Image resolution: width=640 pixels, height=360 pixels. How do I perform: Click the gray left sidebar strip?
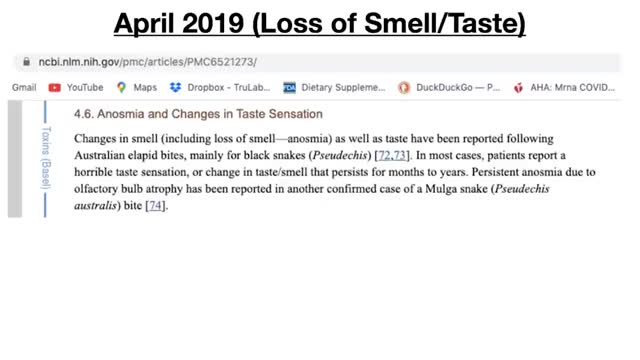(15, 159)
